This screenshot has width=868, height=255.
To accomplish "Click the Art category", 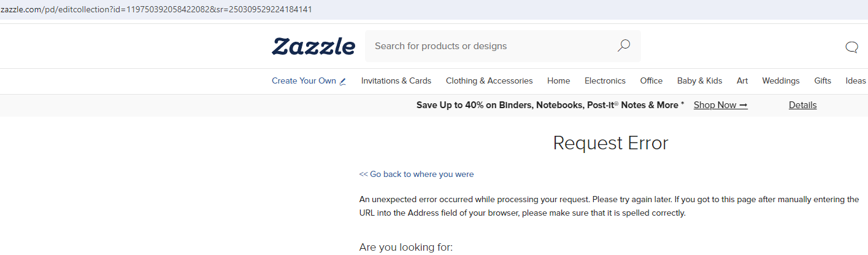I will click(742, 80).
